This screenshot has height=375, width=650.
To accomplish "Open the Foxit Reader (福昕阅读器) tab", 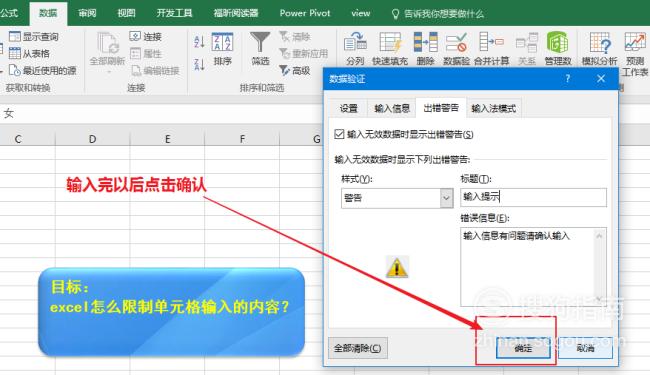I will 236,13.
